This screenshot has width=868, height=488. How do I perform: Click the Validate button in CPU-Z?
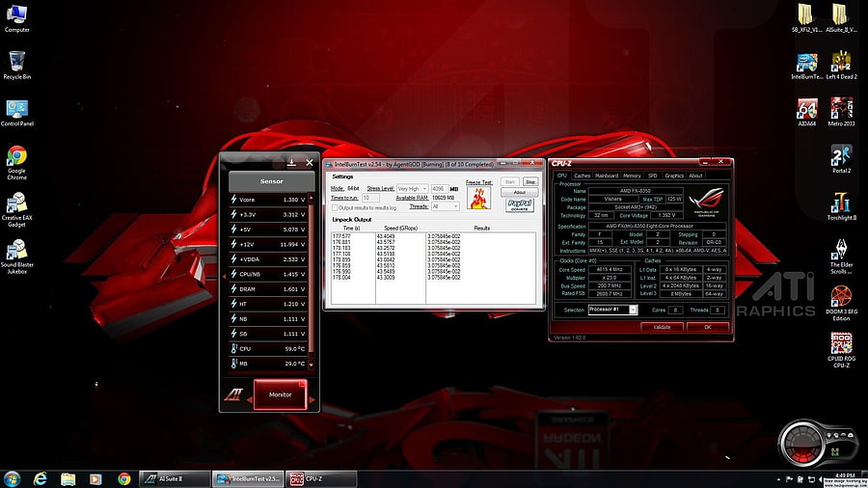click(x=662, y=327)
